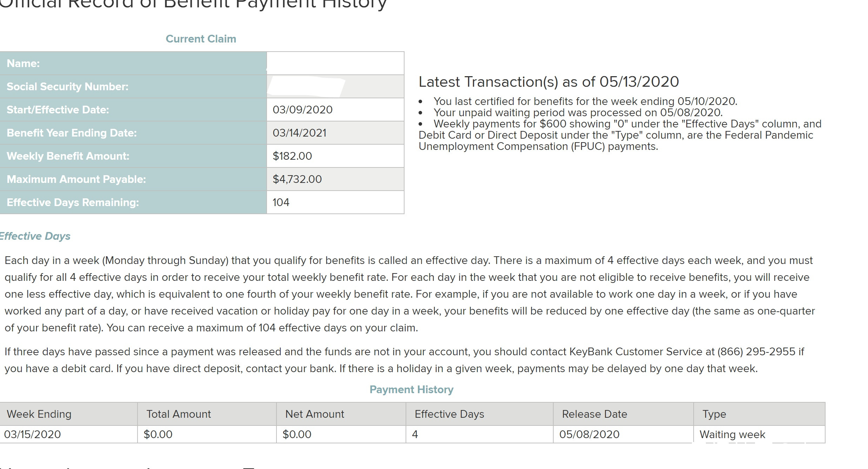Click the Effective Days column header
Image resolution: width=868 pixels, height=469 pixels.
tap(449, 414)
